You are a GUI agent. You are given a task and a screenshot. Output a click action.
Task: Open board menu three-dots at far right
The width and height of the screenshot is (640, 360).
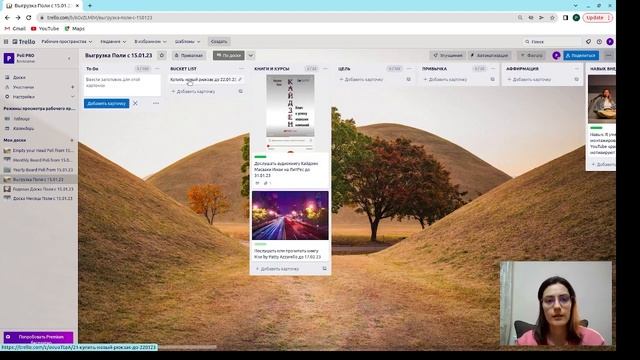point(608,56)
